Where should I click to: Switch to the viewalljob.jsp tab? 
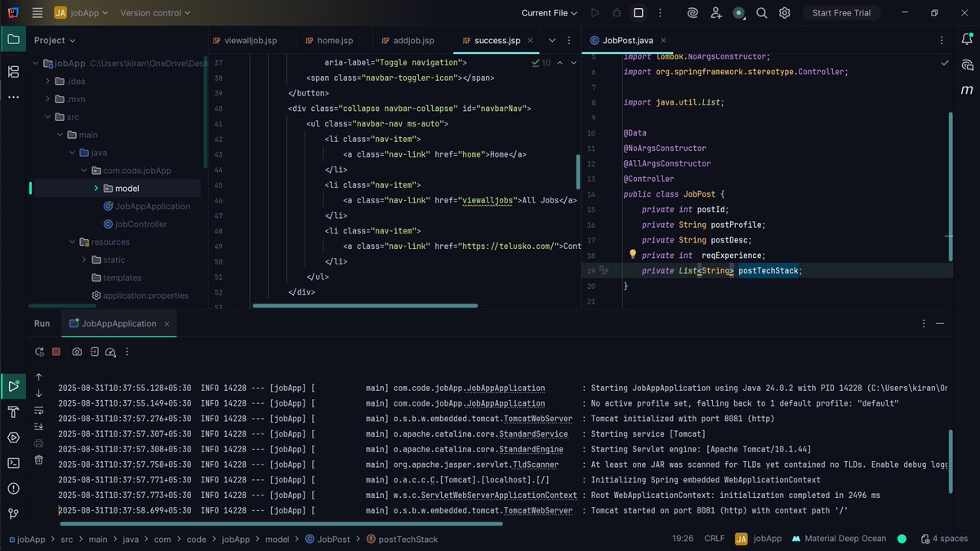(x=244, y=40)
